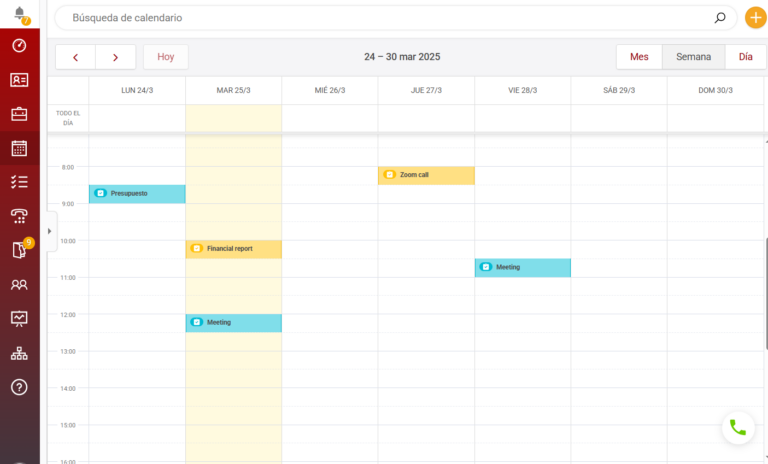Open the dashboard gauge icon in sidebar
Screen dimensions: 768x464
point(19,46)
